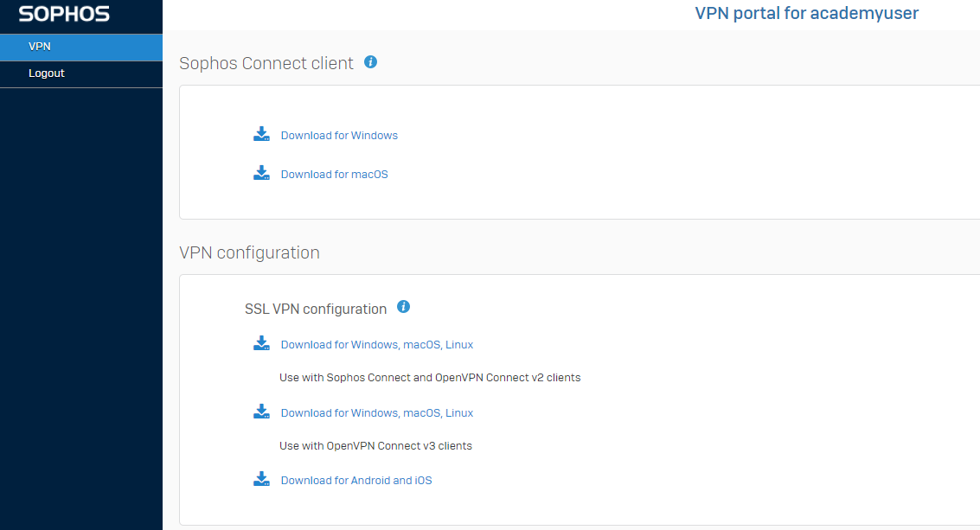Viewport: 980px width, 530px height.
Task: Click the SSL VPN configuration label
Action: [315, 309]
